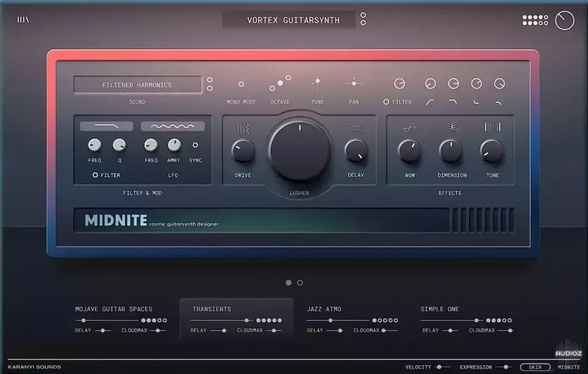This screenshot has height=374, width=588.
Task: Adjust the Mojave Guitar Spaces Cloudmax slider
Action: tap(158, 331)
